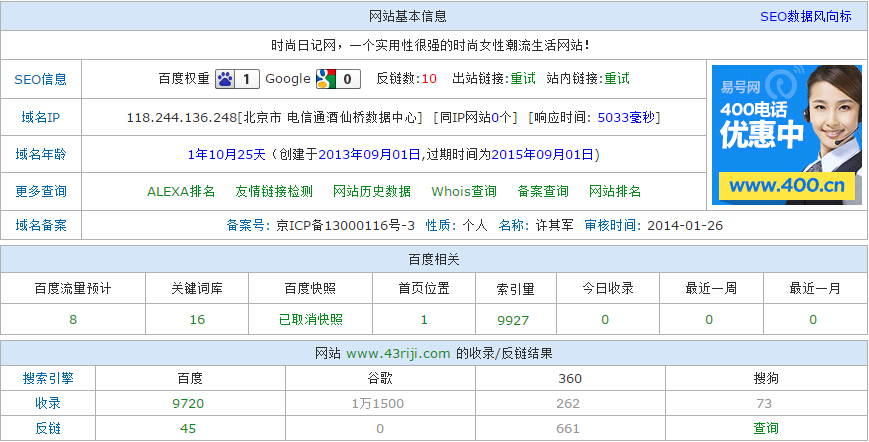Click the Google rank icon
The image size is (869, 442).
(325, 79)
